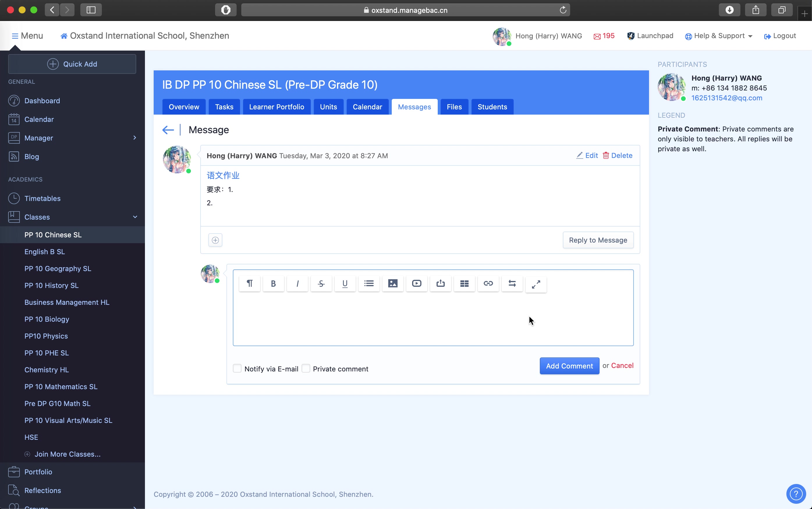
Task: Check the Private comment option
Action: click(x=306, y=368)
